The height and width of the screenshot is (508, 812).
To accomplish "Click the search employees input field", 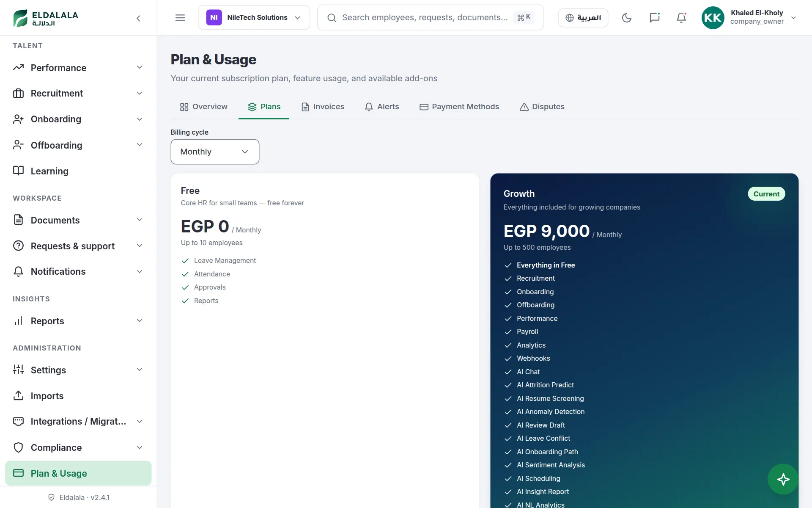I will click(x=430, y=18).
